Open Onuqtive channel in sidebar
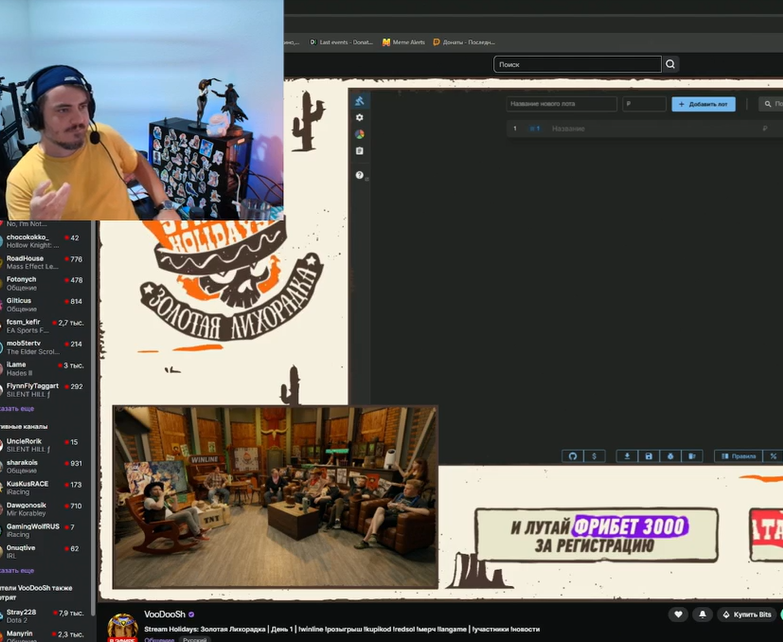The image size is (783, 642). pos(43,551)
